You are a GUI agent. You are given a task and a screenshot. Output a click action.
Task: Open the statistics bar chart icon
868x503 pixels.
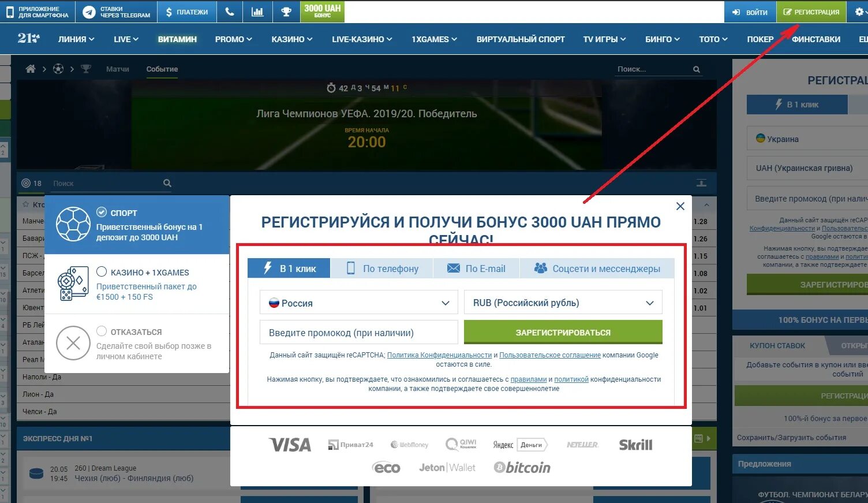[257, 12]
